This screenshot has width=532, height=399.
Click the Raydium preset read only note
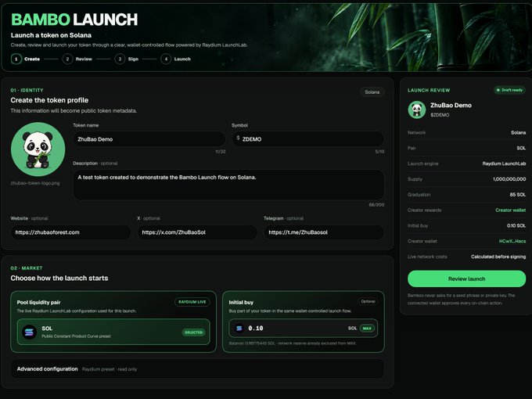pos(110,369)
